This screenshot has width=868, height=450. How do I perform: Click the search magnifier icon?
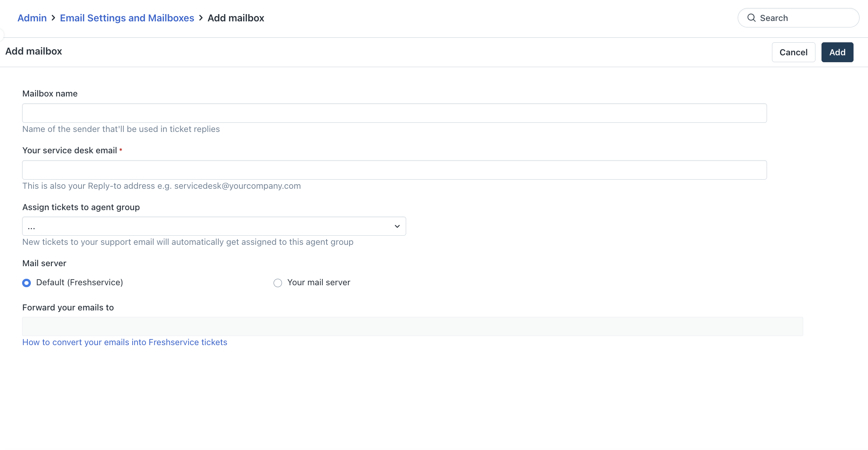pyautogui.click(x=751, y=18)
